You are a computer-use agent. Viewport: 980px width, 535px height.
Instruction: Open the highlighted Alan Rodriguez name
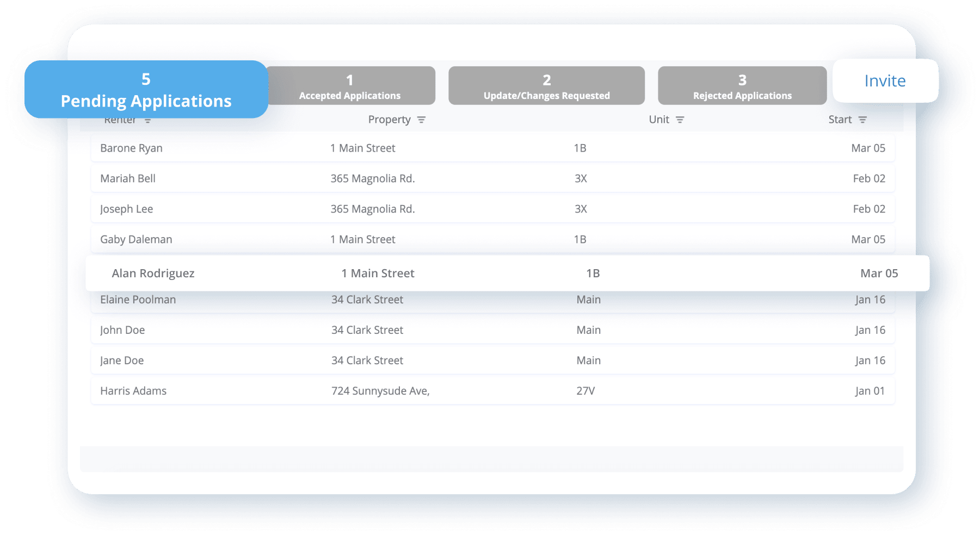[x=153, y=273]
